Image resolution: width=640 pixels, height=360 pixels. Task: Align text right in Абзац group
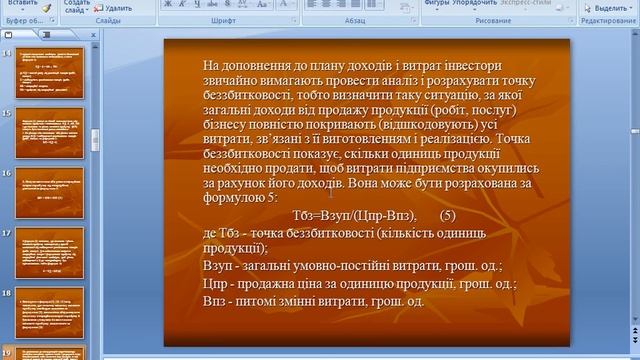341,4
